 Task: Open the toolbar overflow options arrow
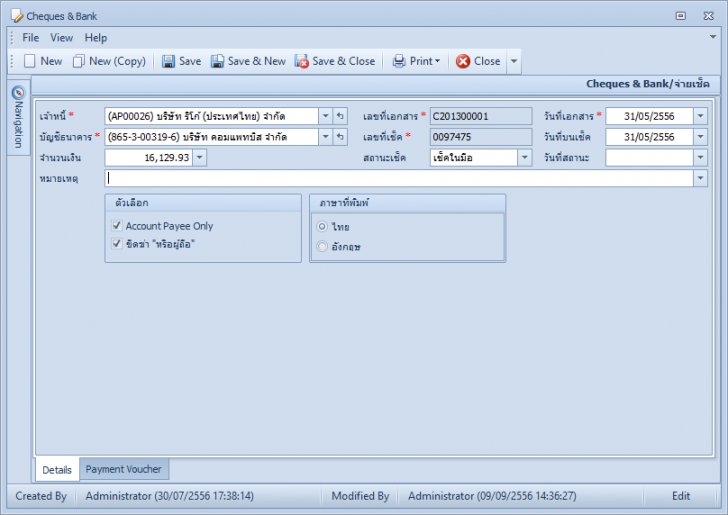(x=514, y=61)
